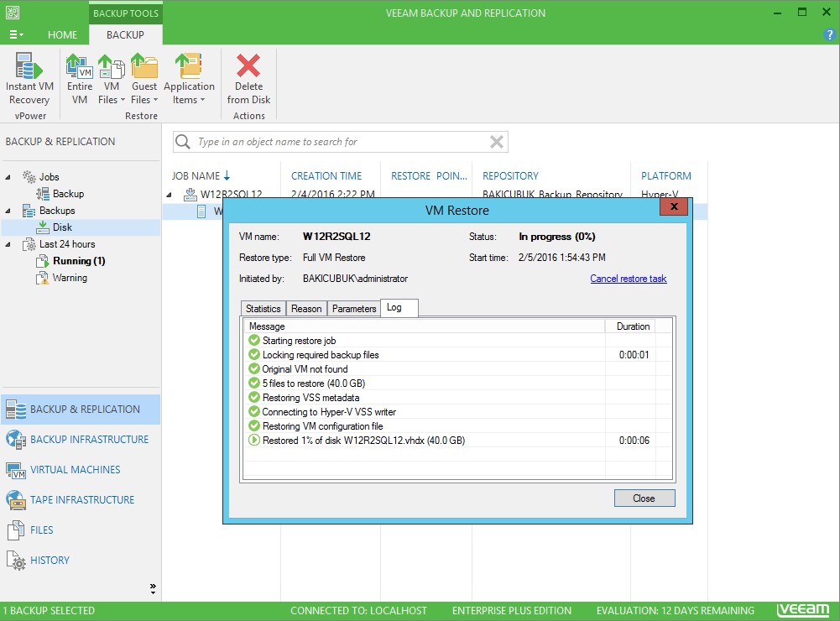840x621 pixels.
Task: Open the help question mark icon
Action: click(829, 35)
